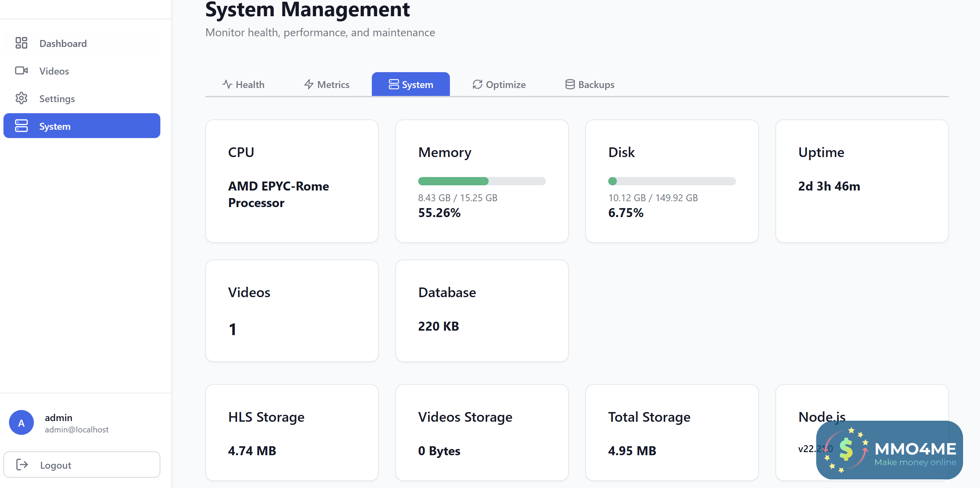
Task: Open the Backups tab
Action: click(x=590, y=84)
